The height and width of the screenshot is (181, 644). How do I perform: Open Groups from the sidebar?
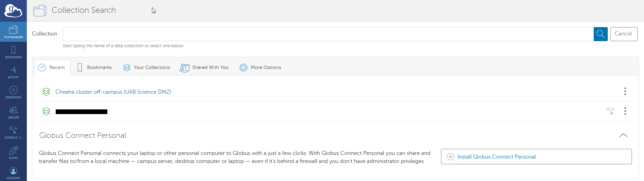(x=13, y=112)
